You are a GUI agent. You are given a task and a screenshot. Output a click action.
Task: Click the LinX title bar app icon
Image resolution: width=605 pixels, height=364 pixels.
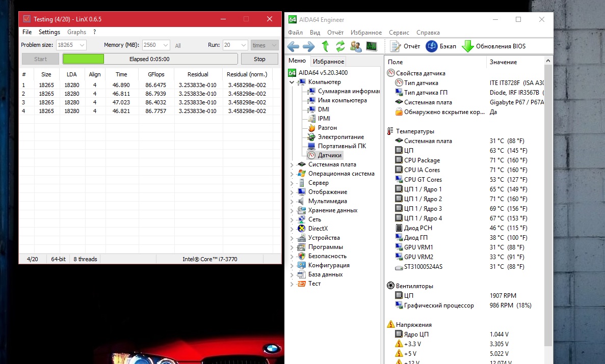point(27,19)
